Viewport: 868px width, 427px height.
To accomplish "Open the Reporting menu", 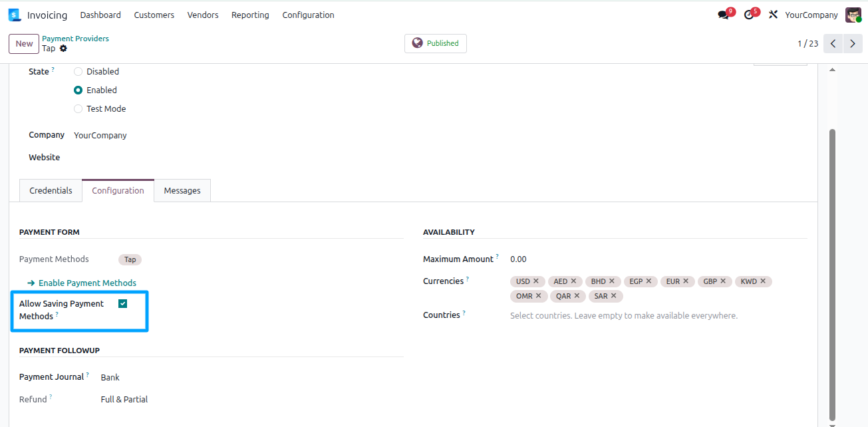I will pyautogui.click(x=250, y=15).
